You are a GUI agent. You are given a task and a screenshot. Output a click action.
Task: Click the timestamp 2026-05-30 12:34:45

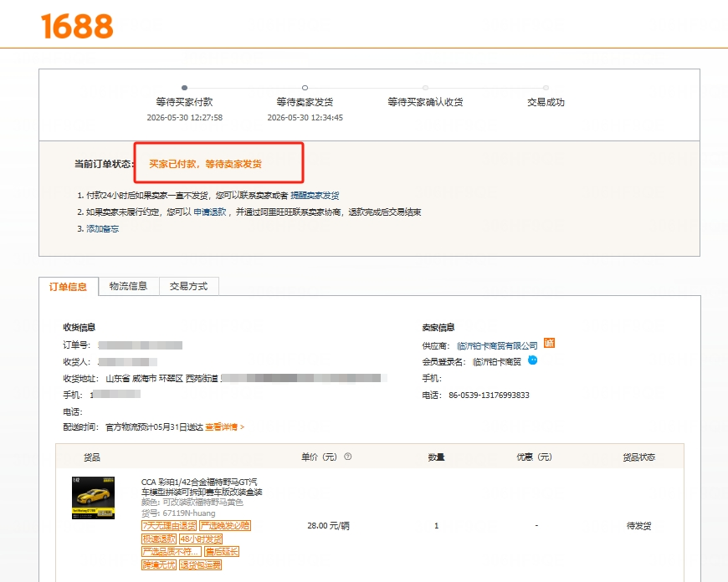click(305, 117)
